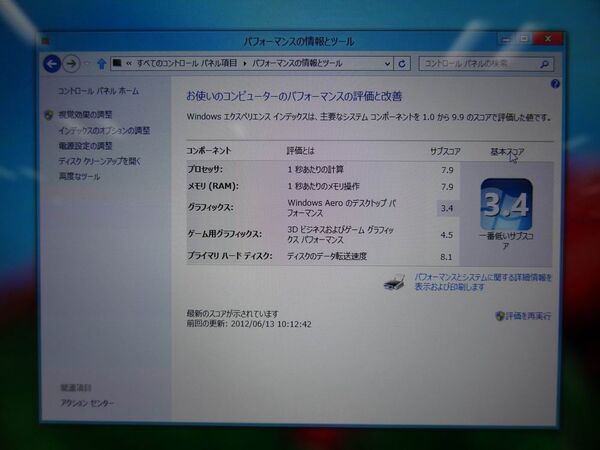
Task: Click the 4.5 gaming graphics subscore
Action: [447, 235]
